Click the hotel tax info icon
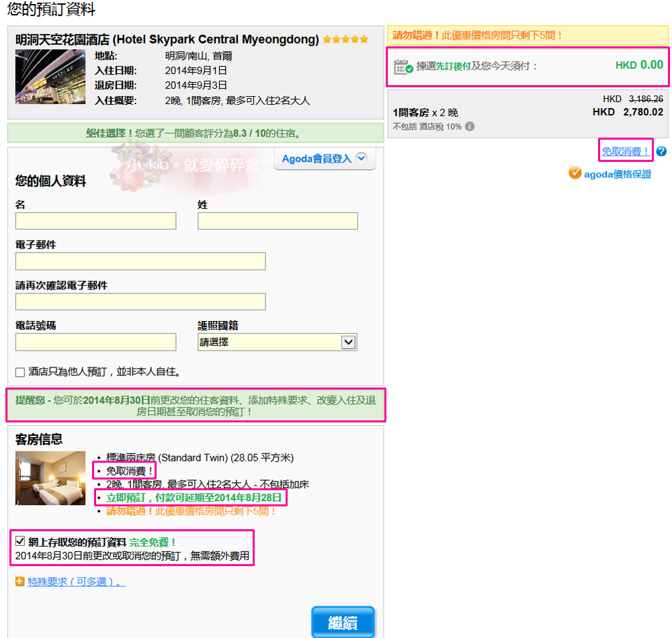This screenshot has height=638, width=672. pos(470,126)
